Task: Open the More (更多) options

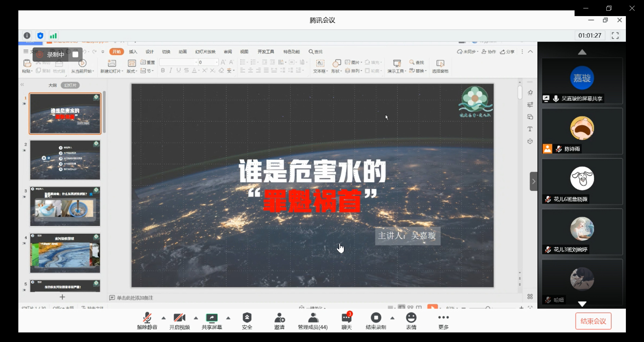Action: point(443,321)
